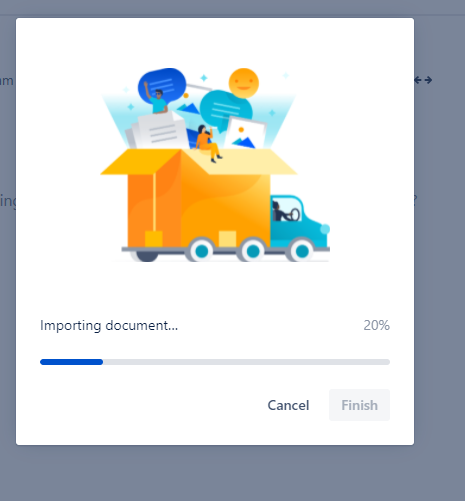Cancel the document import
The width and height of the screenshot is (465, 501).
[x=288, y=405]
